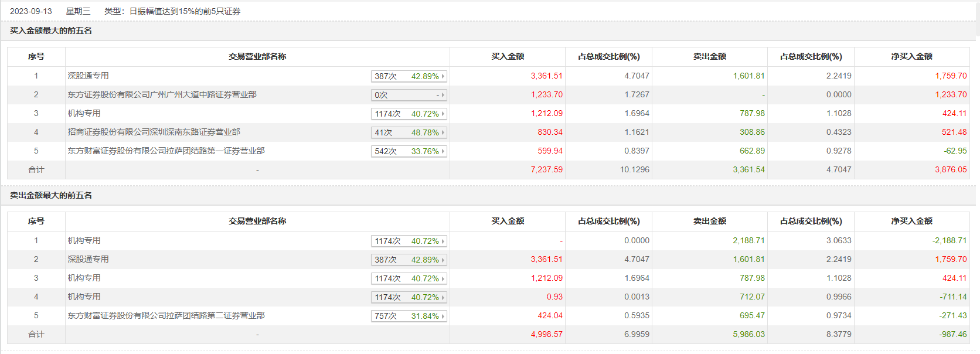The height and width of the screenshot is (354, 980).
Task: Expand the 542次 33.76% stats box
Action: tap(409, 151)
